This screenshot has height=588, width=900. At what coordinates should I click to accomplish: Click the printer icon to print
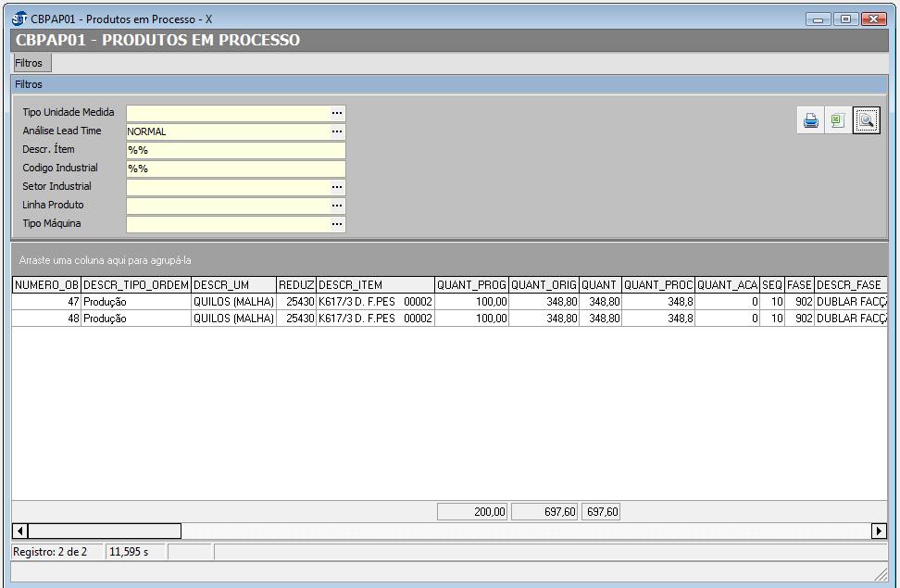click(x=811, y=121)
